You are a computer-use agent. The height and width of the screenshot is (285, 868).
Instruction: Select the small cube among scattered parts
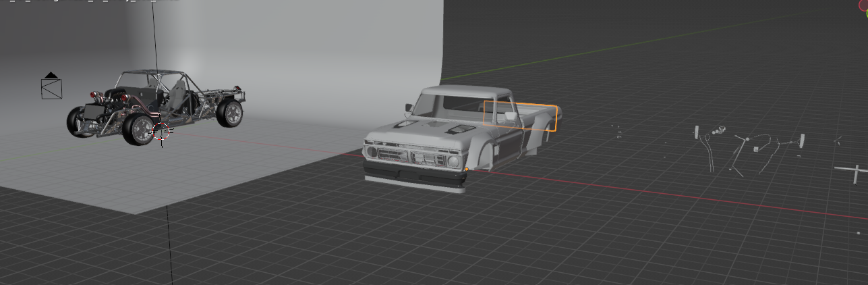tap(757, 149)
